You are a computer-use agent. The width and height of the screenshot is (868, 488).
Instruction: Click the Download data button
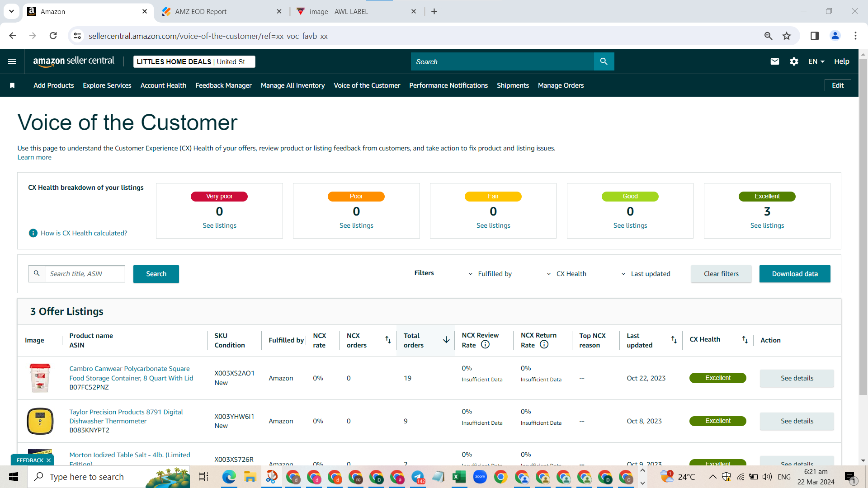[x=795, y=274]
